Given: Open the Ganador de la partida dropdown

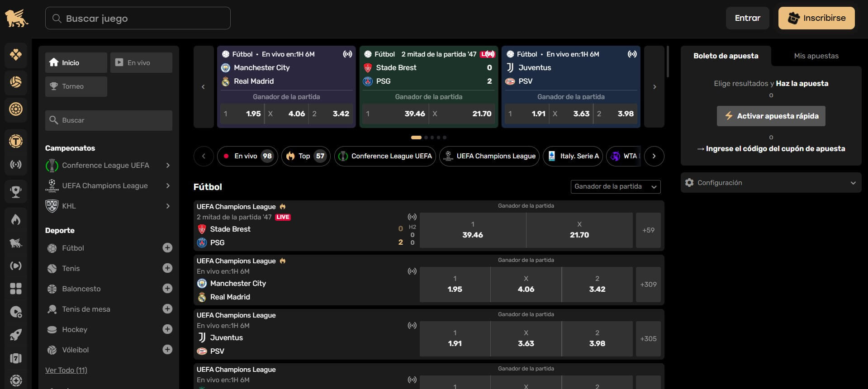Looking at the screenshot, I should [x=616, y=187].
